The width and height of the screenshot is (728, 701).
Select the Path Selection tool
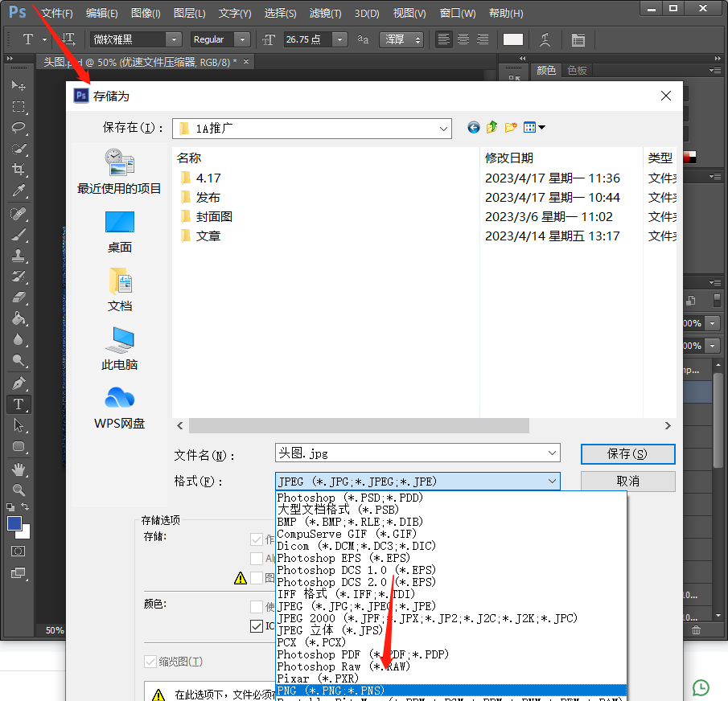(x=19, y=425)
